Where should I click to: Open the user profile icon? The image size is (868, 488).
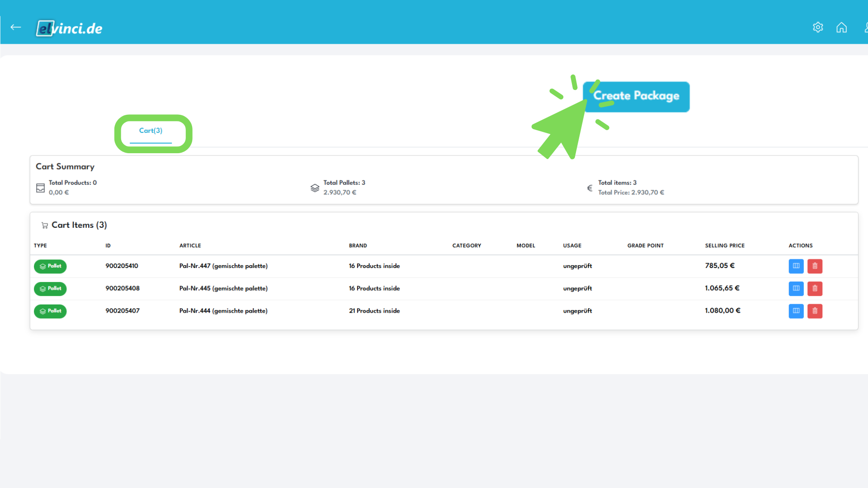[865, 27]
